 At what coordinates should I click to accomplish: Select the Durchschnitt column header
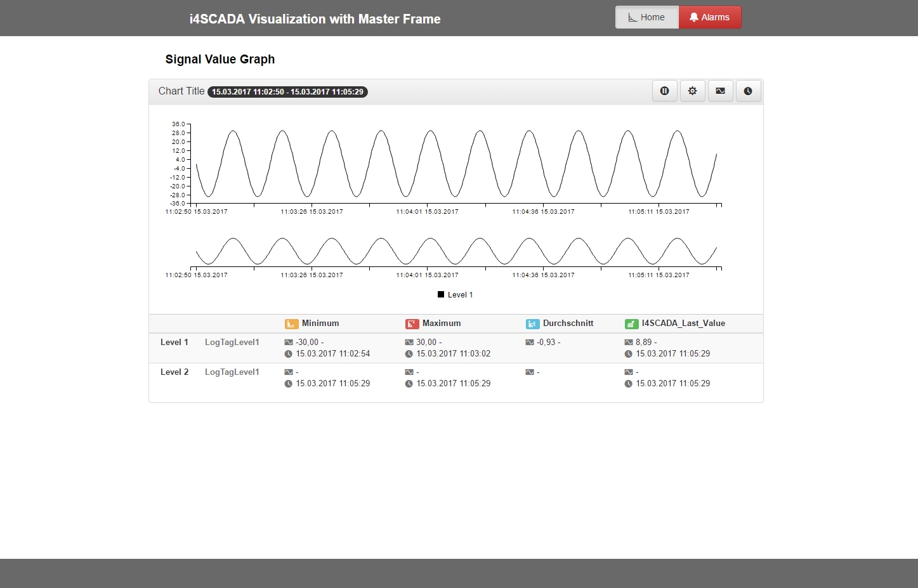point(568,323)
